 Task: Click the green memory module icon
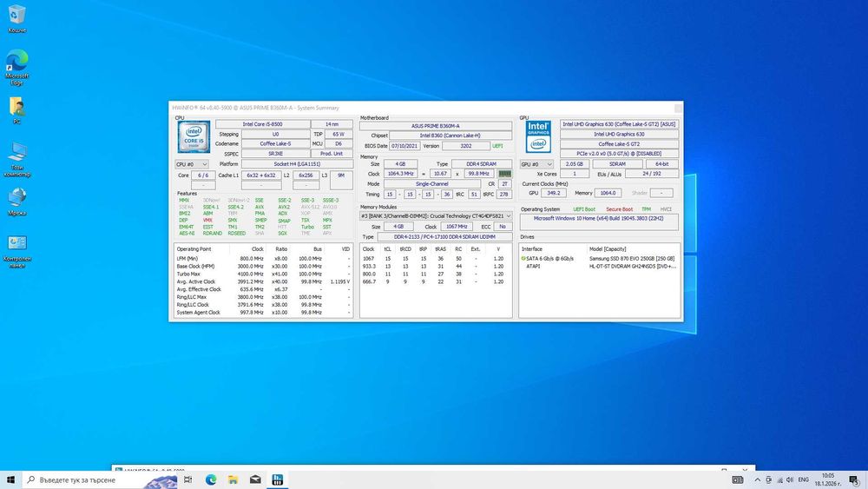tap(504, 174)
